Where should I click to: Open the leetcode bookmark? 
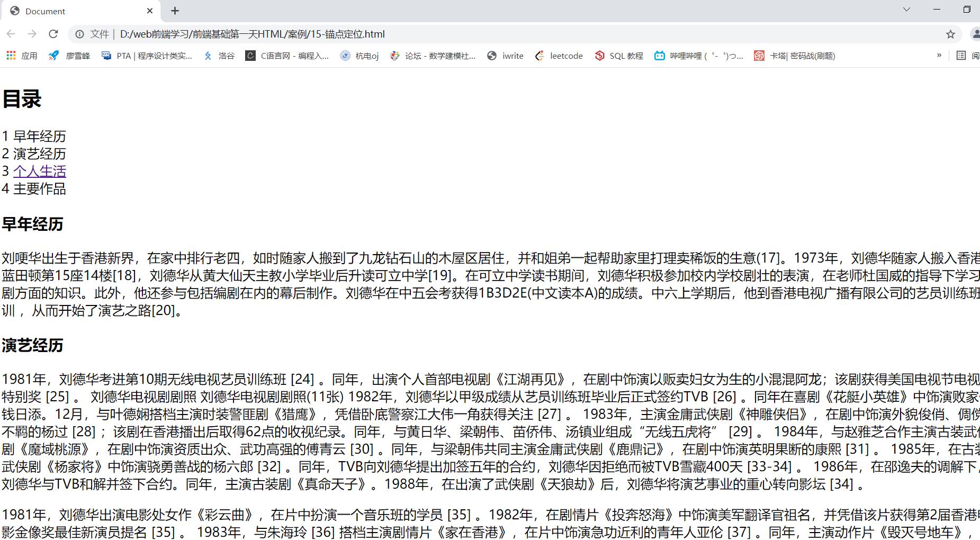point(559,56)
